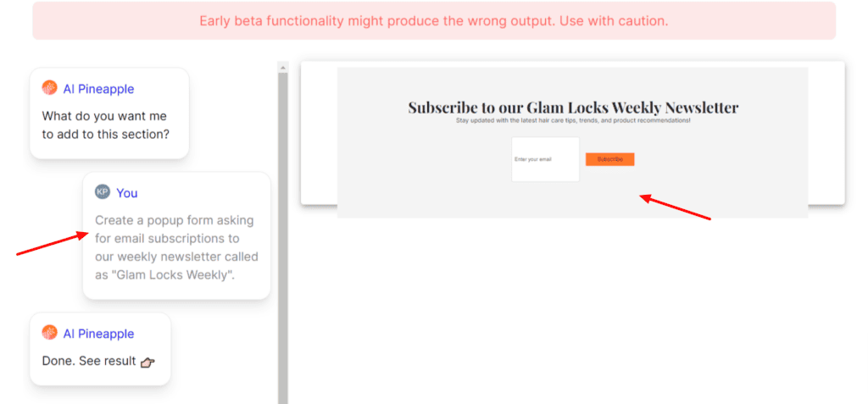Image resolution: width=868 pixels, height=404 pixels.
Task: Click the "Stay updated with the latest" subheading
Action: click(573, 121)
